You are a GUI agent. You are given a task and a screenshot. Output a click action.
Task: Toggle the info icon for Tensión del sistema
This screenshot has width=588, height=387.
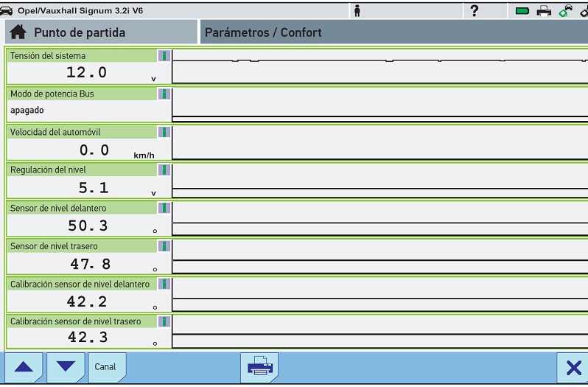164,56
